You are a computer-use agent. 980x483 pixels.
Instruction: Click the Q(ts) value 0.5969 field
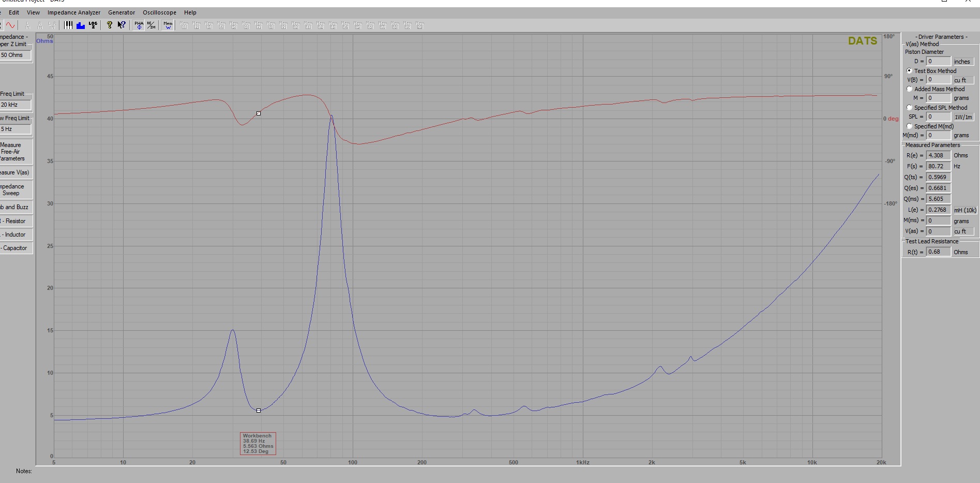click(x=938, y=177)
